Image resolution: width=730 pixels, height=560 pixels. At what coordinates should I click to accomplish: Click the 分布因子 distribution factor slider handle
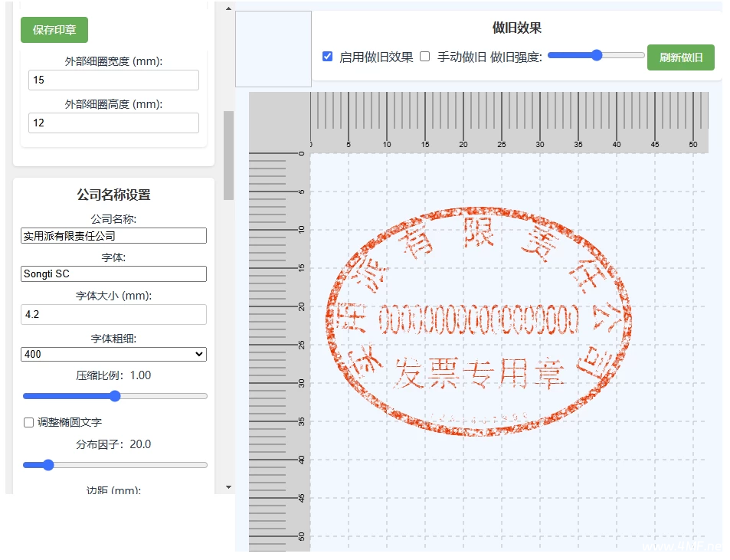(49, 464)
